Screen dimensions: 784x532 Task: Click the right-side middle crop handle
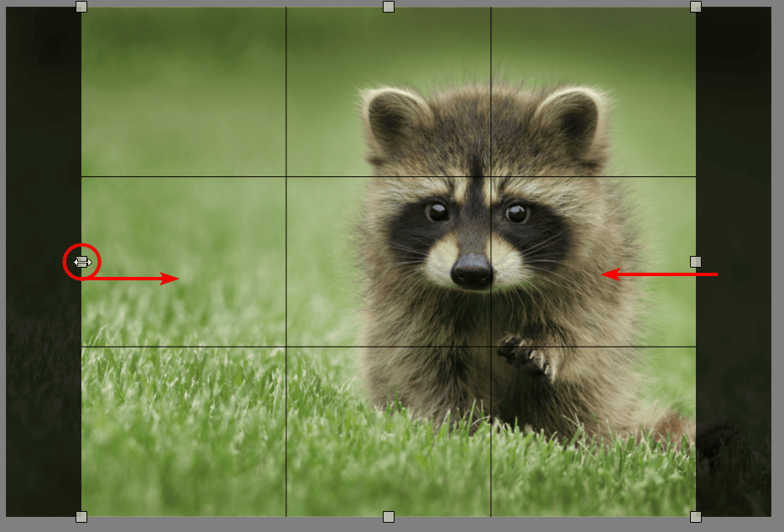tap(695, 262)
